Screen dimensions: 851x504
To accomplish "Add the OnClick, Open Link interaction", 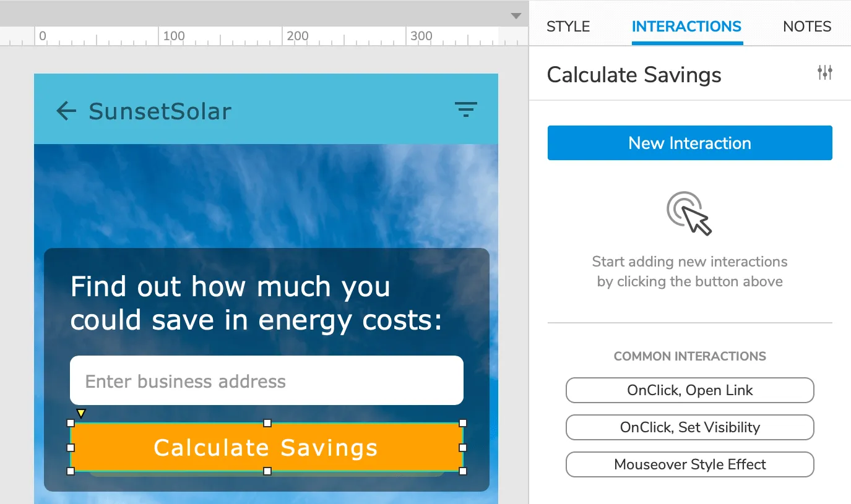I will tap(689, 390).
